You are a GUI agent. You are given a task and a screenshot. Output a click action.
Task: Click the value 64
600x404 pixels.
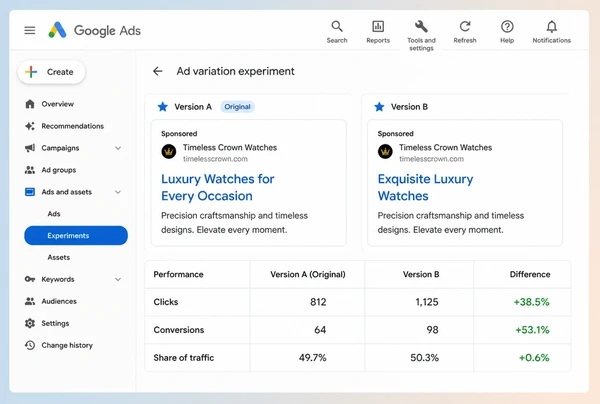pos(320,330)
